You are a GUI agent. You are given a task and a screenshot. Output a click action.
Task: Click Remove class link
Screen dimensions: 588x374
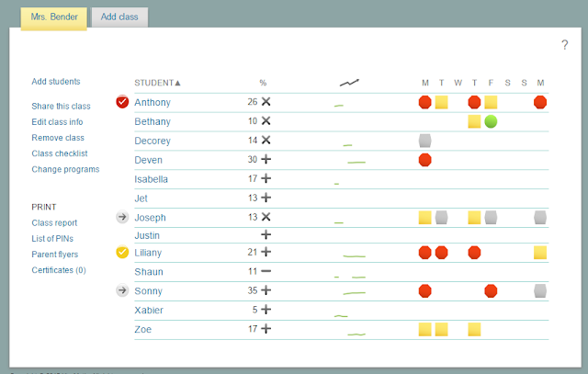58,138
